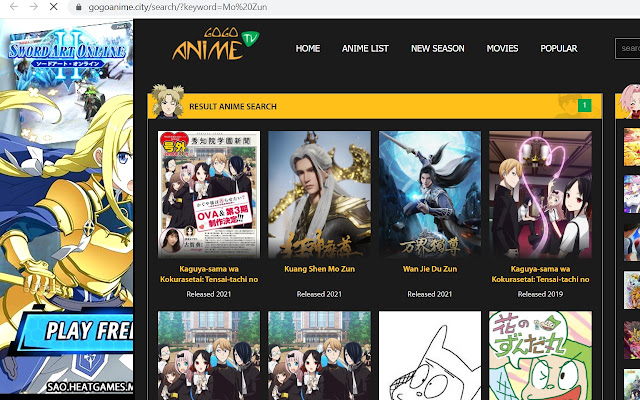Go to the HOME menu item
Image resolution: width=640 pixels, height=400 pixels.
point(308,49)
